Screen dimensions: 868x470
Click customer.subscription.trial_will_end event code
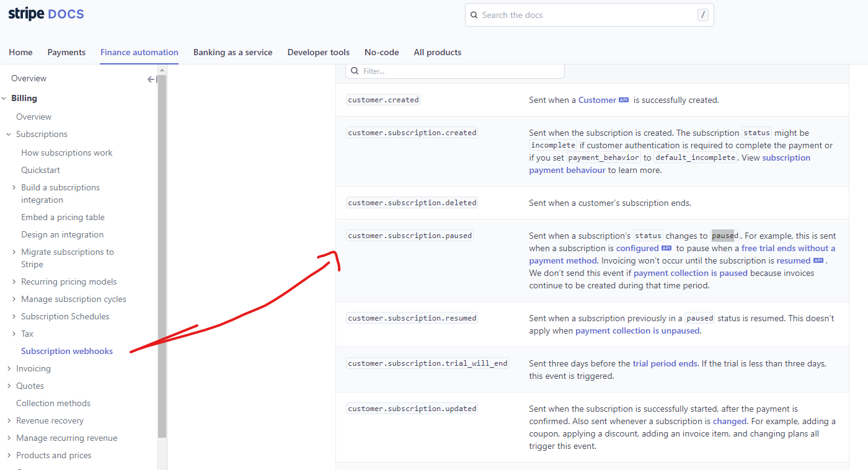tap(428, 363)
